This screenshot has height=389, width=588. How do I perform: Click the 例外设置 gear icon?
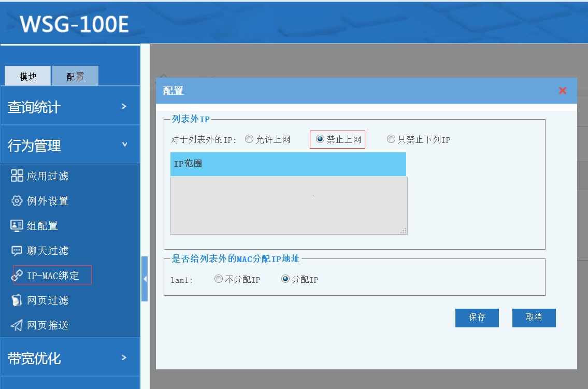pyautogui.click(x=17, y=201)
